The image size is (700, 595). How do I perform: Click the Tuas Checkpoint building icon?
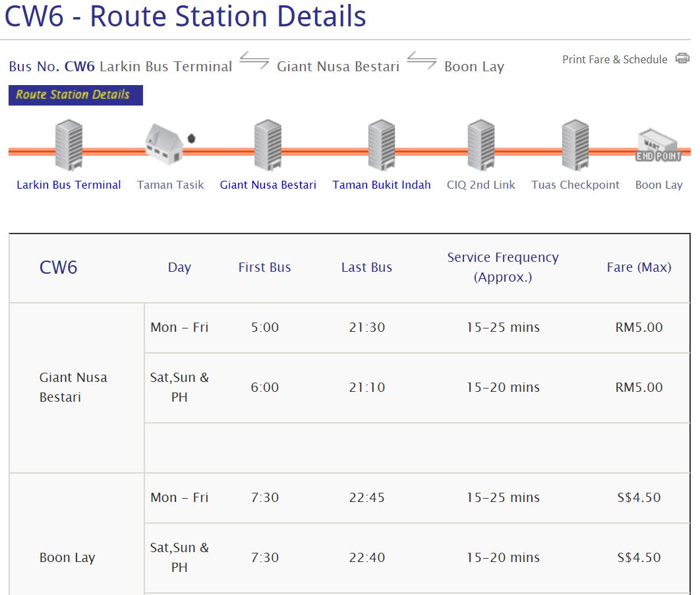(x=575, y=145)
